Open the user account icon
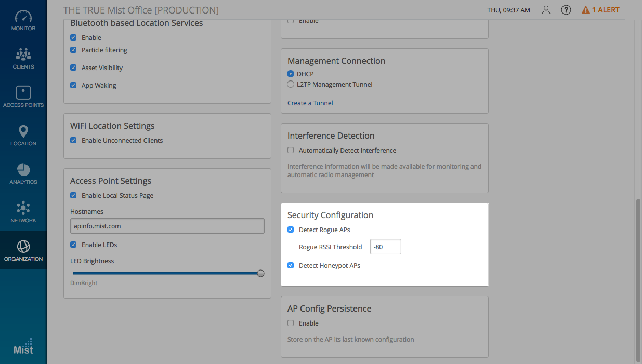The image size is (642, 364). (546, 10)
